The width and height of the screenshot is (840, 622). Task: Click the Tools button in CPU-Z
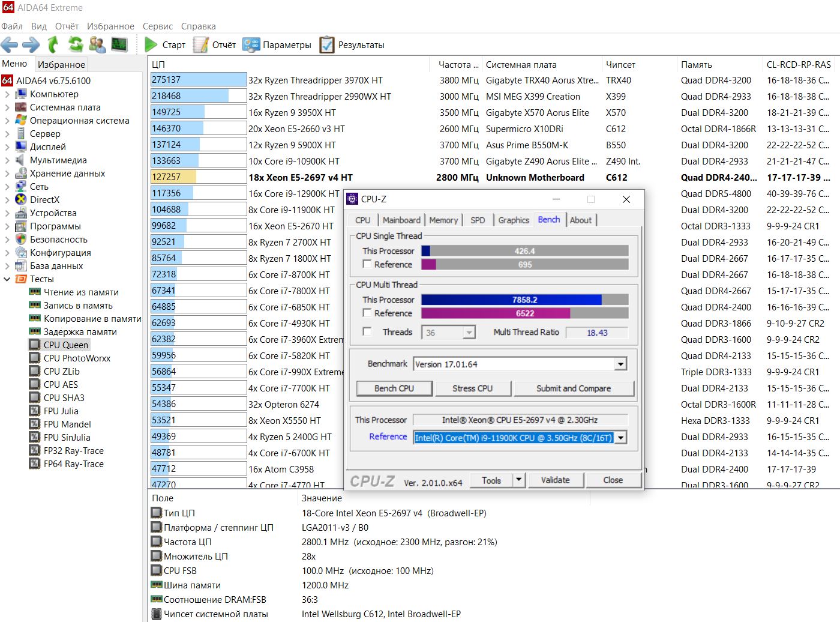(491, 480)
